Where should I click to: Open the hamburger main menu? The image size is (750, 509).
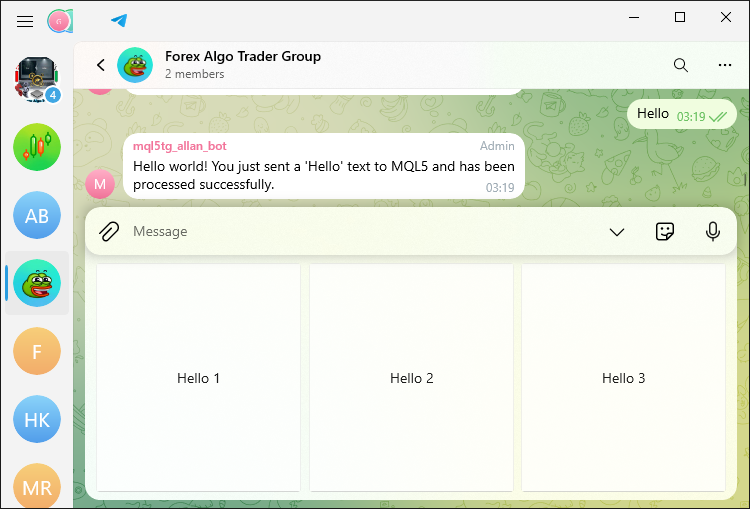tap(25, 22)
